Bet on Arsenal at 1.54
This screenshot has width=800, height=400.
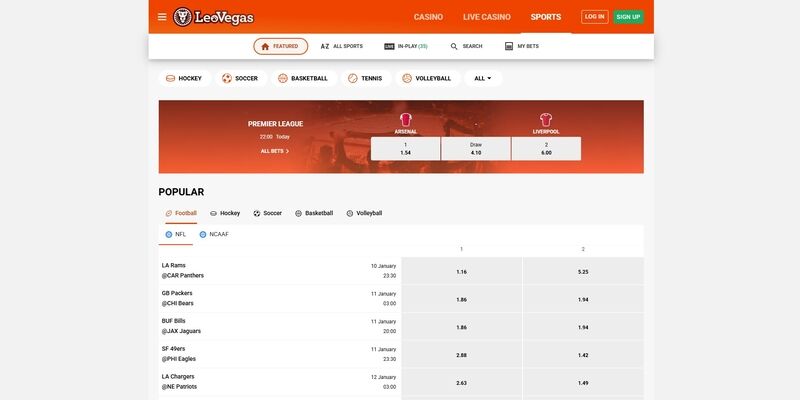pos(406,148)
